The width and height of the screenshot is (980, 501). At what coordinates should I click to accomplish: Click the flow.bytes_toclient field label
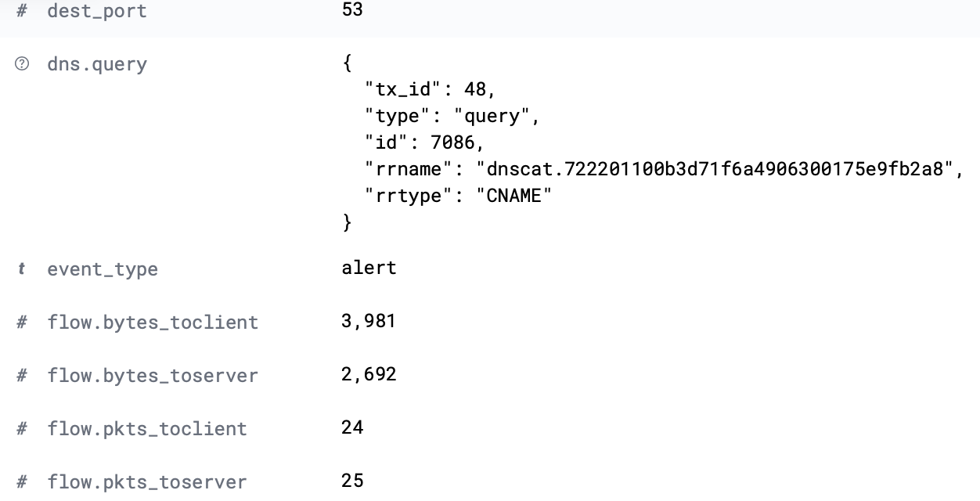(153, 323)
